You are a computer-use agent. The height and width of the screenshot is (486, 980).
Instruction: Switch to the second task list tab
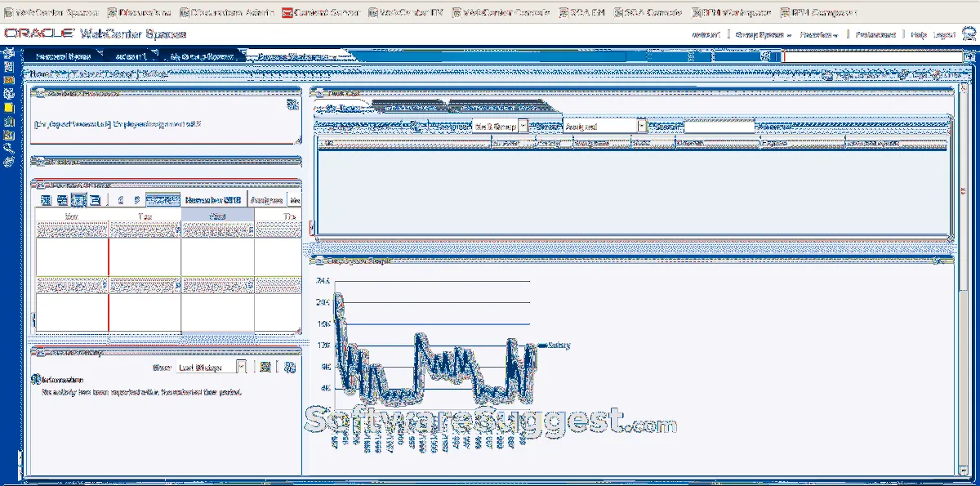(x=408, y=106)
